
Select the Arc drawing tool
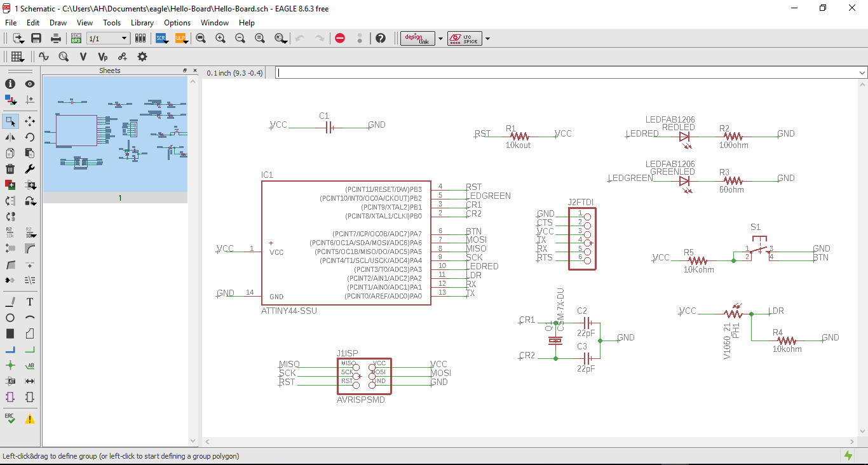click(x=30, y=318)
